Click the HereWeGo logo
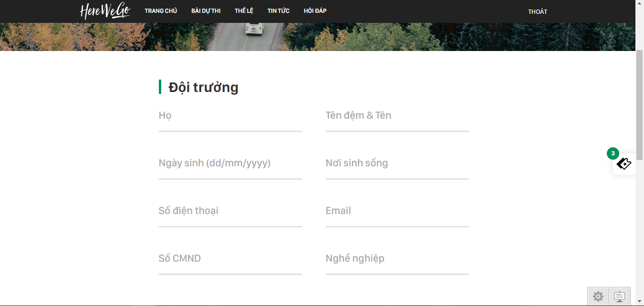The width and height of the screenshot is (644, 306). (x=105, y=11)
